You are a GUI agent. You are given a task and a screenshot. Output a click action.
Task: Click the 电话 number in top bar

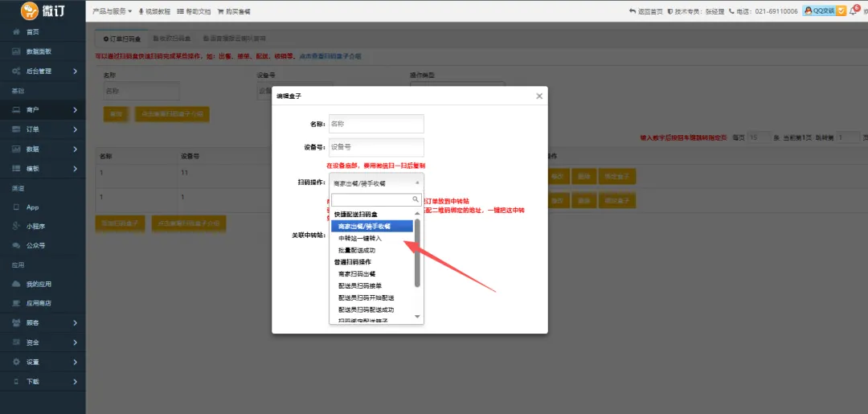[x=764, y=11]
